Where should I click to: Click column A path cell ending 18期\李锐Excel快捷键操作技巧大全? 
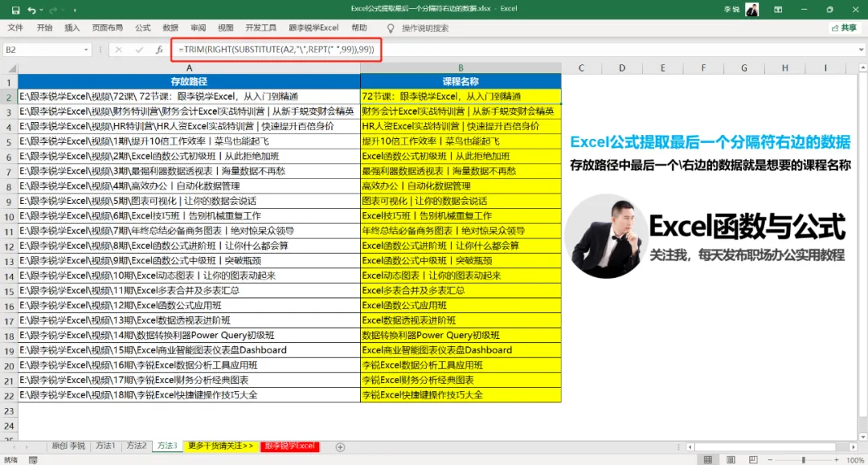tap(189, 395)
